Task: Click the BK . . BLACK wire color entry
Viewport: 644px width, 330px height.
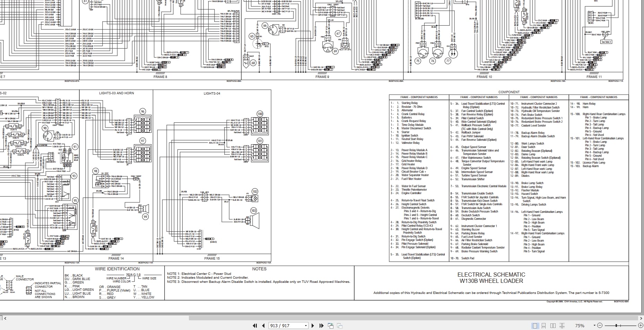Action: [74, 276]
